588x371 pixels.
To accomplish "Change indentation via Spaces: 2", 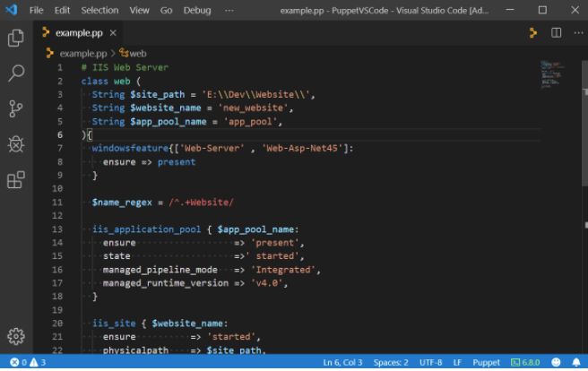I will click(391, 362).
